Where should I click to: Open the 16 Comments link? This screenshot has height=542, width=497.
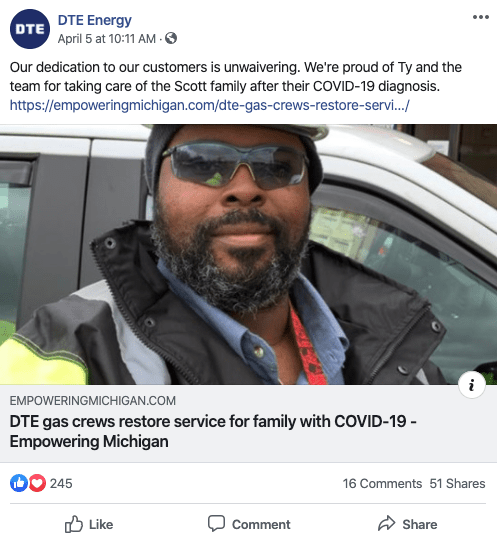(x=382, y=483)
